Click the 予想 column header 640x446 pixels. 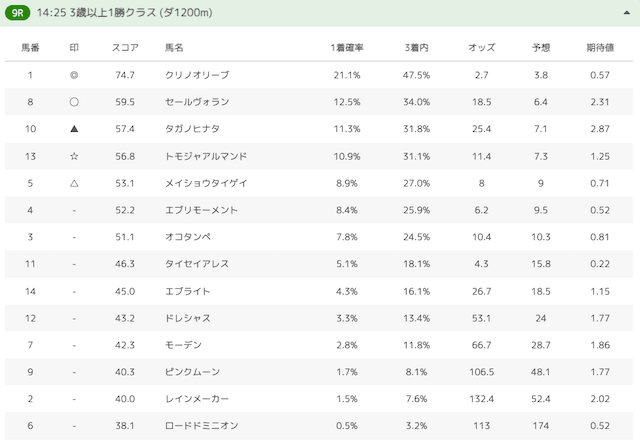[x=541, y=48]
